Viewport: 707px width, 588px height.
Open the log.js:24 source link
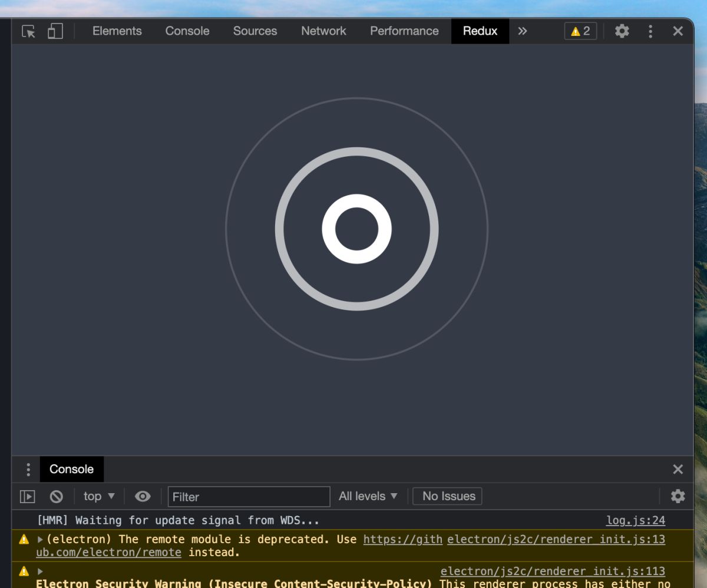tap(636, 520)
